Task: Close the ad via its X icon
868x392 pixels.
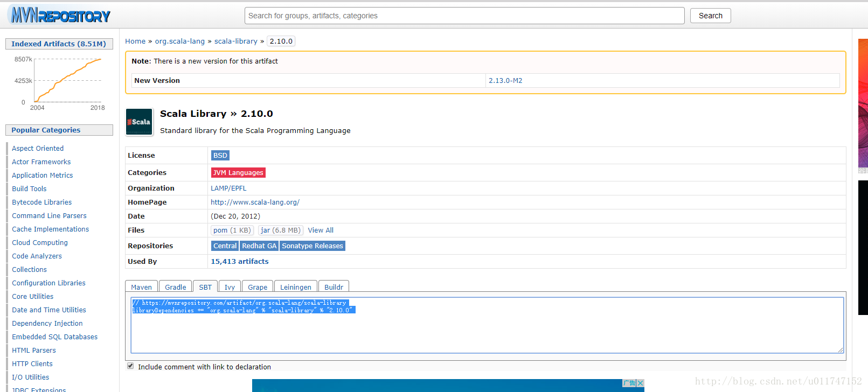Action: [640, 383]
